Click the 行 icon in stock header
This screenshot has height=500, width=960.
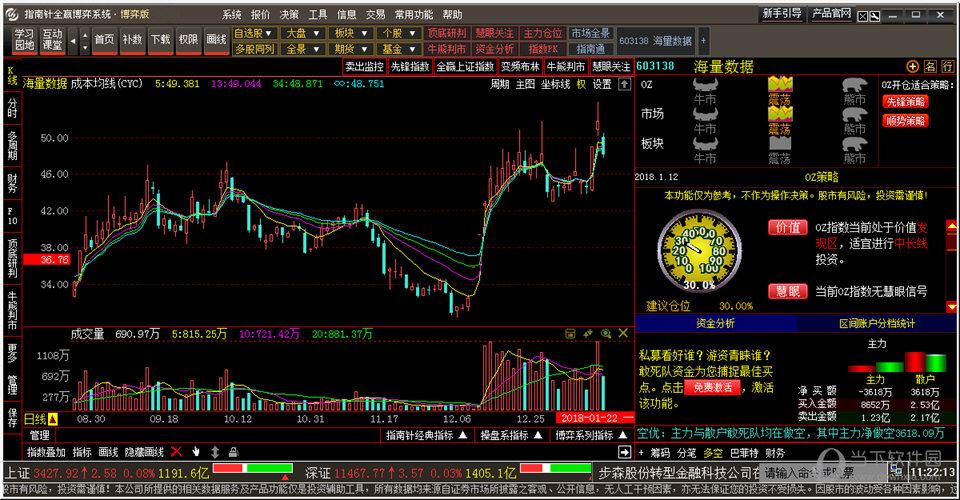click(x=947, y=66)
